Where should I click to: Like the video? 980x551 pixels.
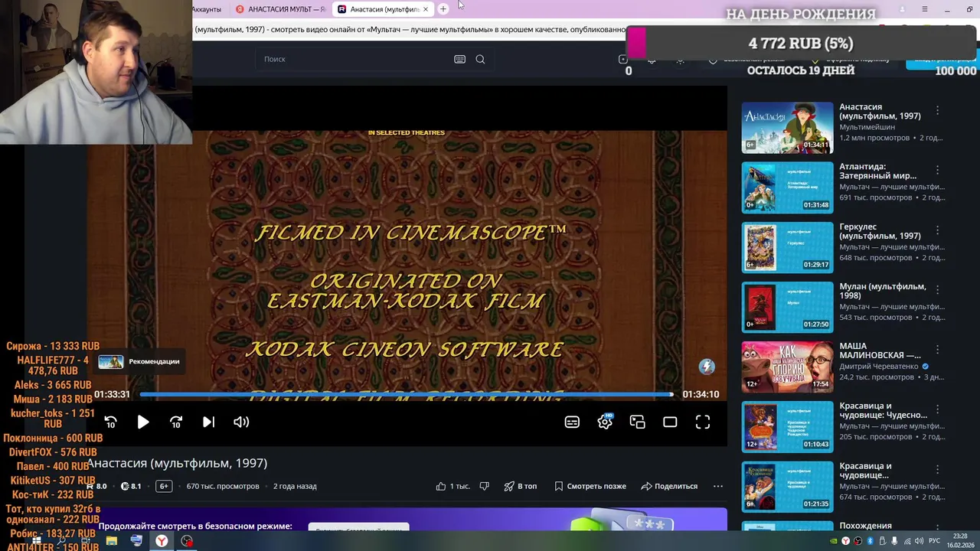click(x=452, y=486)
